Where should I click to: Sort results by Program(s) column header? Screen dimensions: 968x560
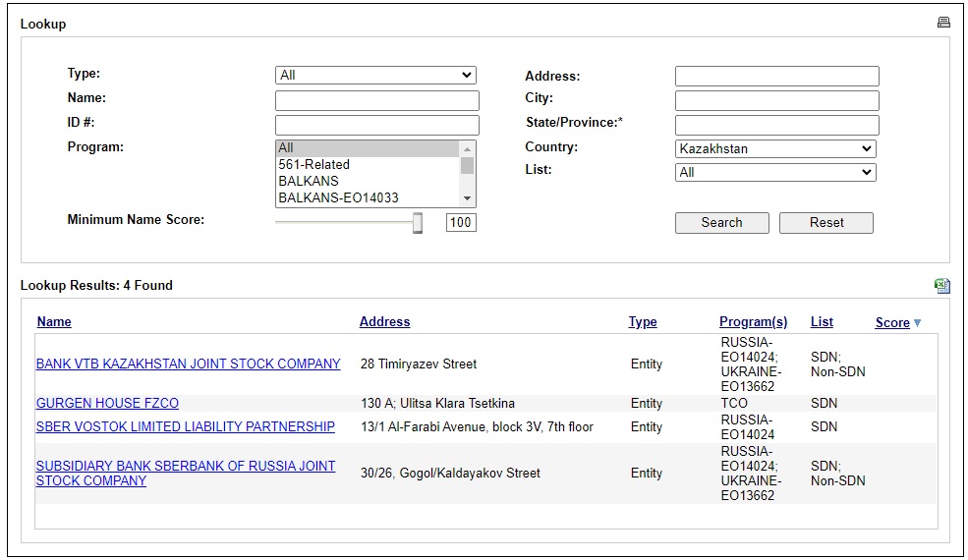pyautogui.click(x=753, y=322)
